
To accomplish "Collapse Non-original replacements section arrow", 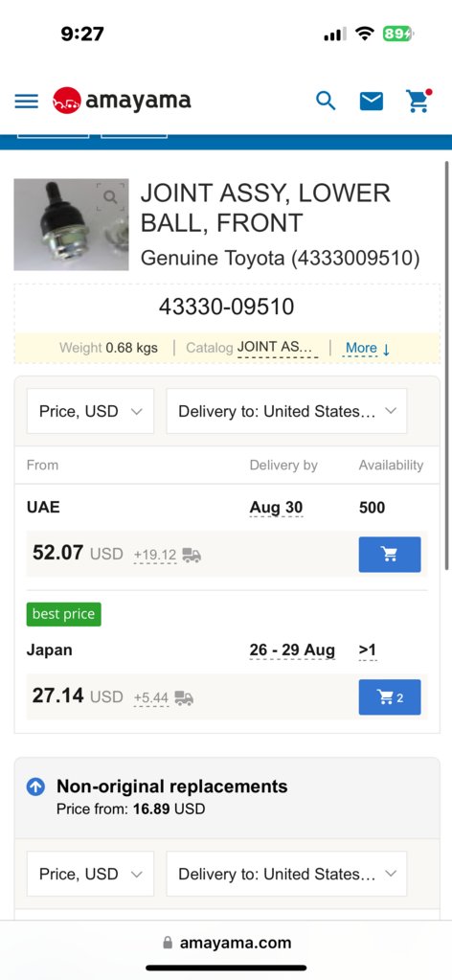I will [x=35, y=786].
